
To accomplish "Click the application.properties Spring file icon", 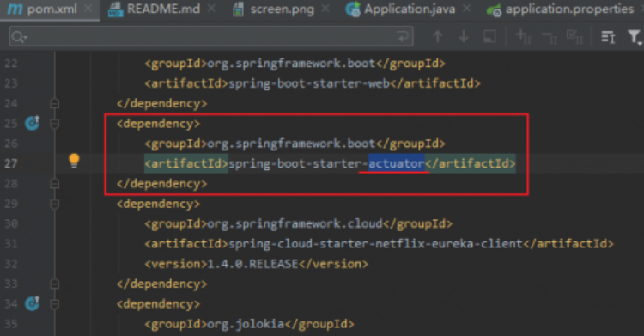I will pyautogui.click(x=494, y=9).
